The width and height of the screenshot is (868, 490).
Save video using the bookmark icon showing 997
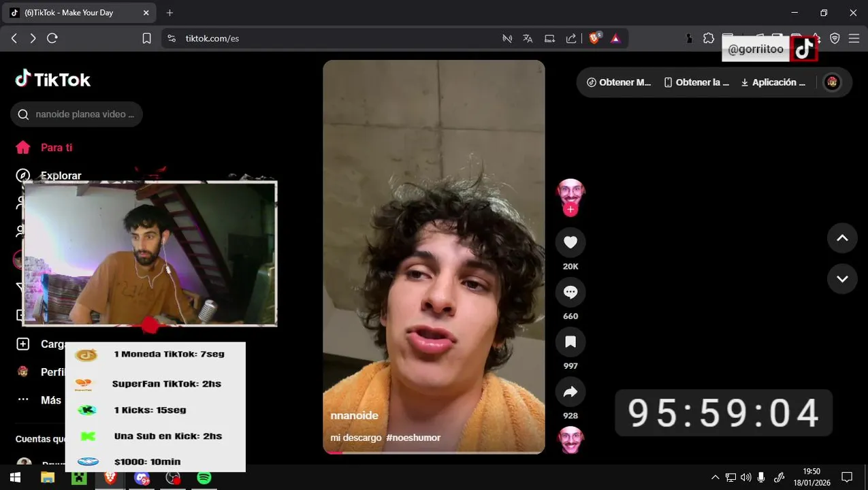[570, 342]
